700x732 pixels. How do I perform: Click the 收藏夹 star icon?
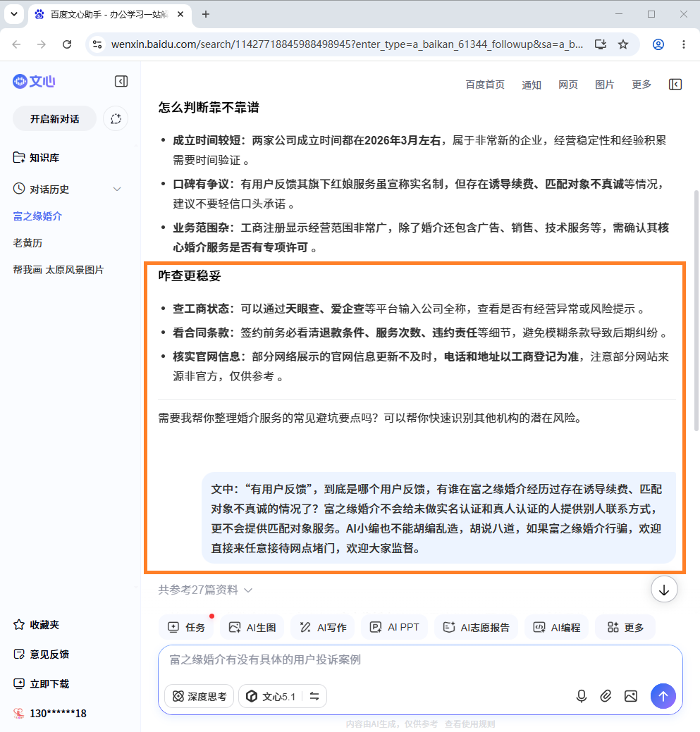(x=19, y=625)
